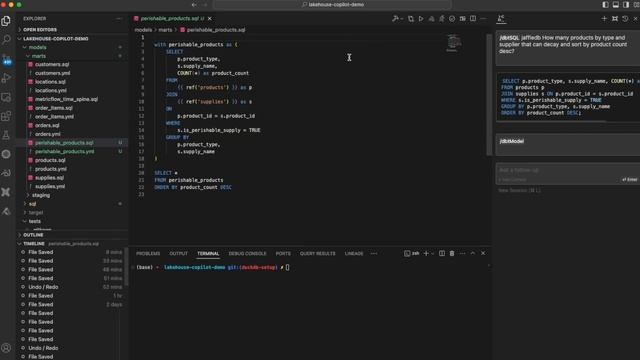640x360 pixels.
Task: Open the Testing beaker view in the activity bar
Action: 6,135
